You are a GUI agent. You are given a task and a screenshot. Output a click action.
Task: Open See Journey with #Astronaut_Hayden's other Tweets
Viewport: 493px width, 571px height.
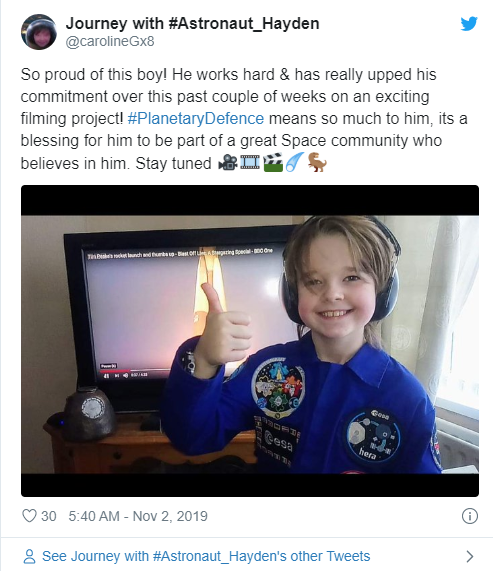(x=206, y=556)
